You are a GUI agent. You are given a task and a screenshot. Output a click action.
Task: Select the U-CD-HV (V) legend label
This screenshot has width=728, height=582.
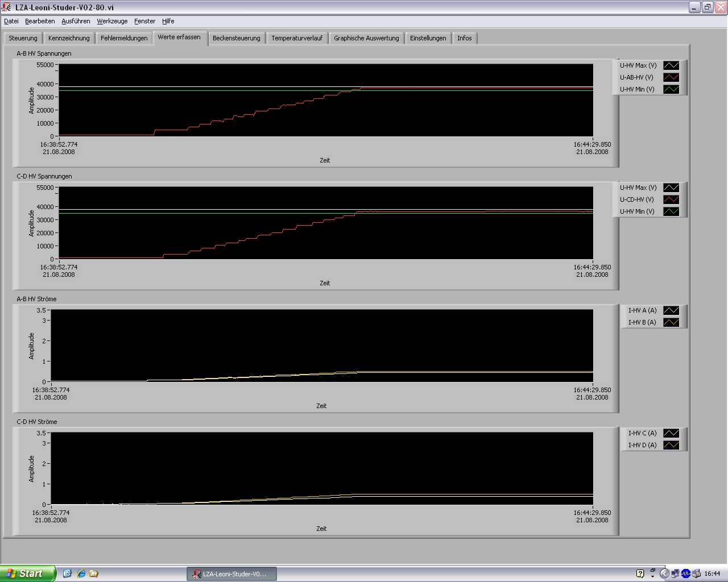tap(636, 199)
